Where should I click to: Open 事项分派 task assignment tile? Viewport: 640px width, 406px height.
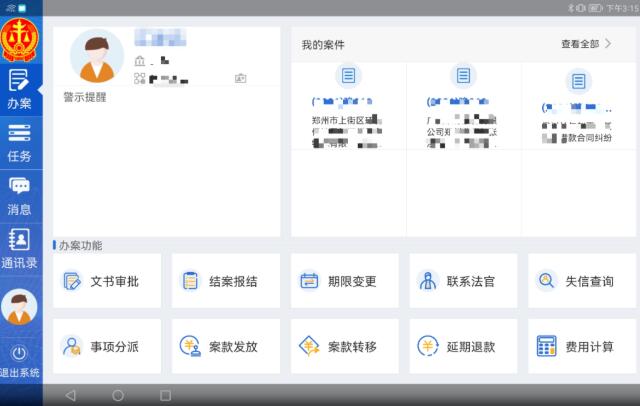[111, 346]
